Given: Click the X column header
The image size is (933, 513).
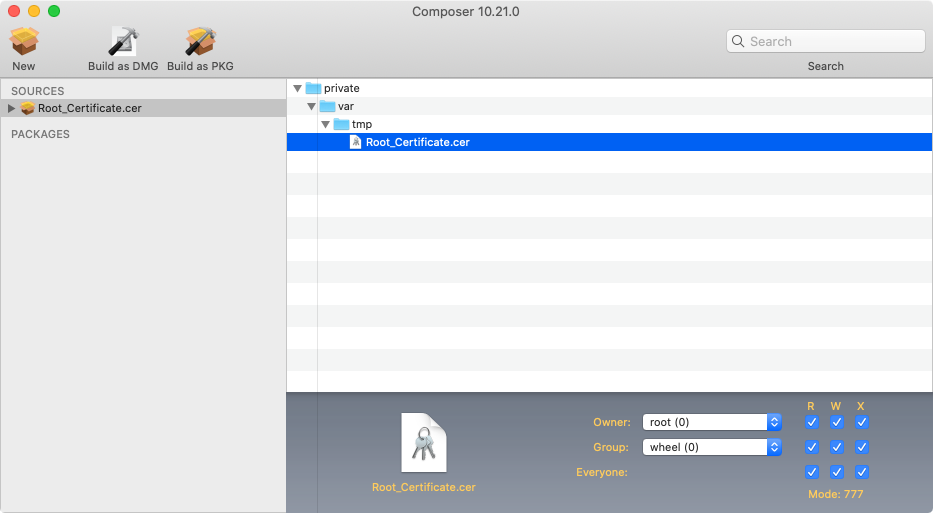Looking at the screenshot, I should (860, 406).
